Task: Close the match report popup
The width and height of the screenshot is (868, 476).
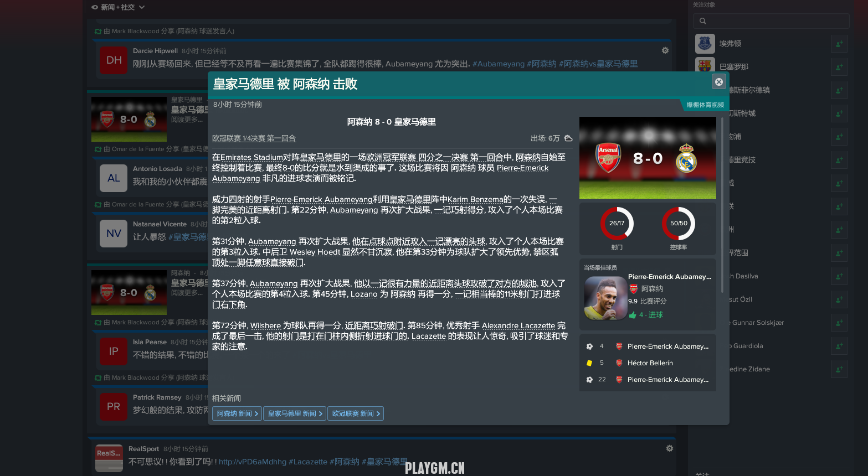Action: pos(719,82)
